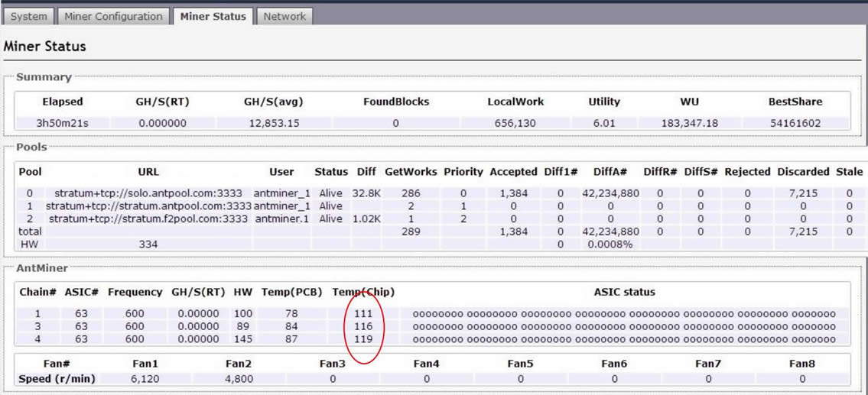
Task: Go to the Network tab
Action: 284,16
